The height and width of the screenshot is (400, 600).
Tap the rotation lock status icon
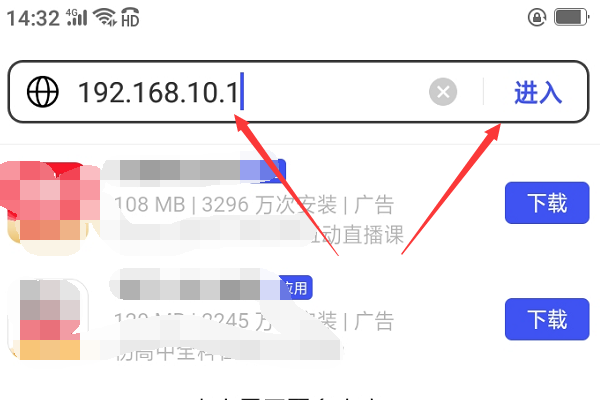tap(537, 18)
